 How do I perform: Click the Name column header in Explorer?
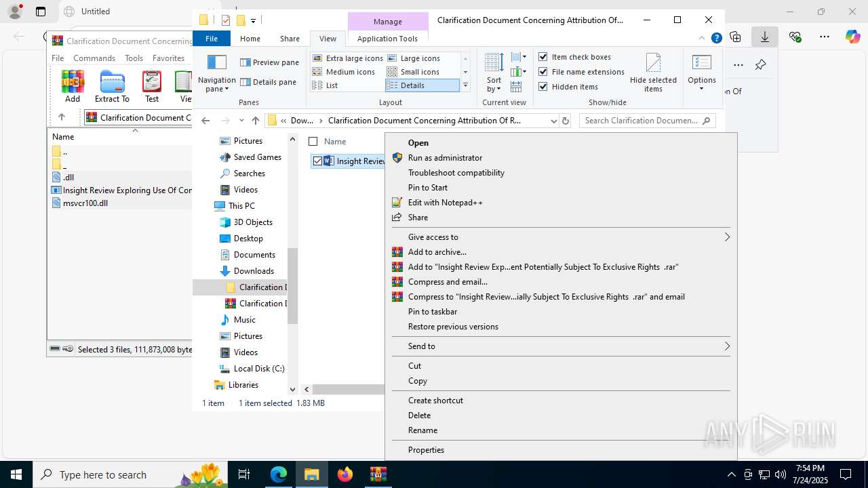(335, 142)
